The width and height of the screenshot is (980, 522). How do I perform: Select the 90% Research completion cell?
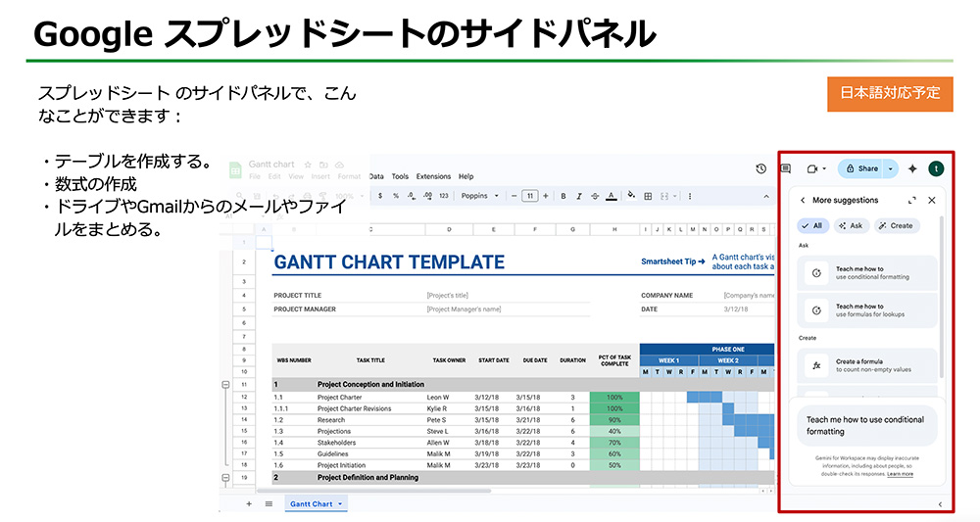pyautogui.click(x=614, y=420)
